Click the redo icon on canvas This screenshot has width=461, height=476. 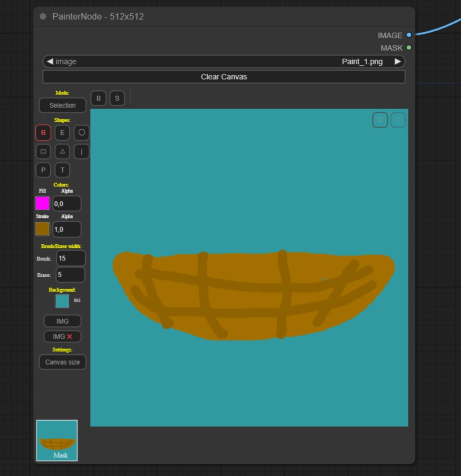click(398, 120)
